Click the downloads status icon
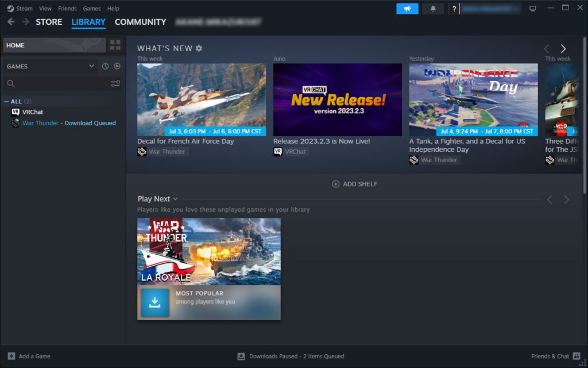 point(241,356)
